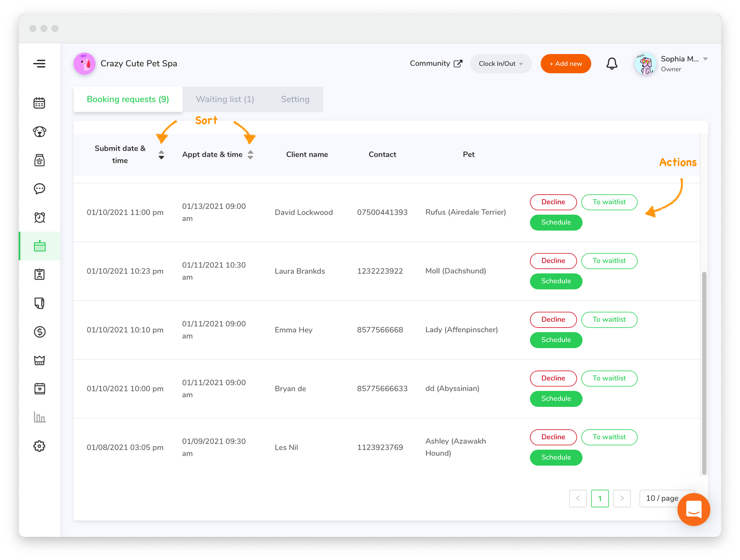Image resolution: width=740 pixels, height=560 pixels.
Task: Switch to the Waiting list tab
Action: tap(225, 99)
